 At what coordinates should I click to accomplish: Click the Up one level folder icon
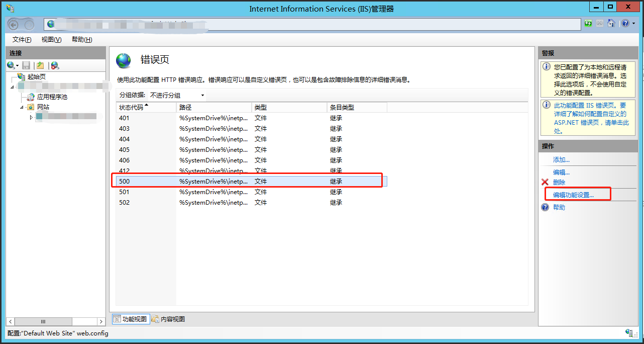click(40, 65)
